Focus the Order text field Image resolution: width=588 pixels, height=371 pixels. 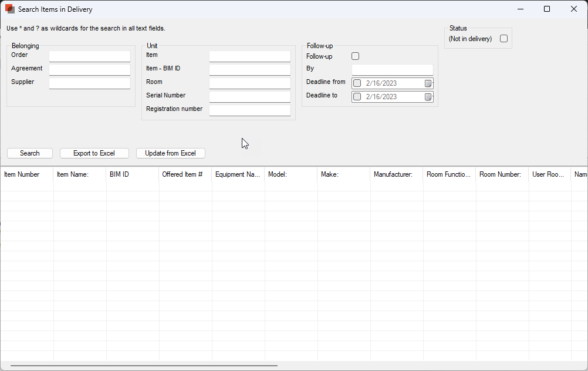90,56
